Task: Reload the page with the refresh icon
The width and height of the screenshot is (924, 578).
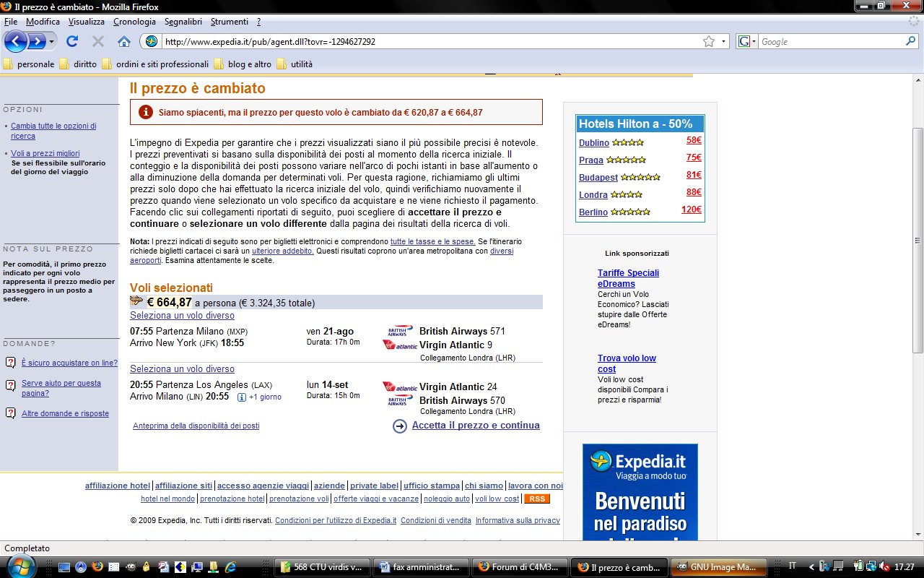Action: (72, 41)
